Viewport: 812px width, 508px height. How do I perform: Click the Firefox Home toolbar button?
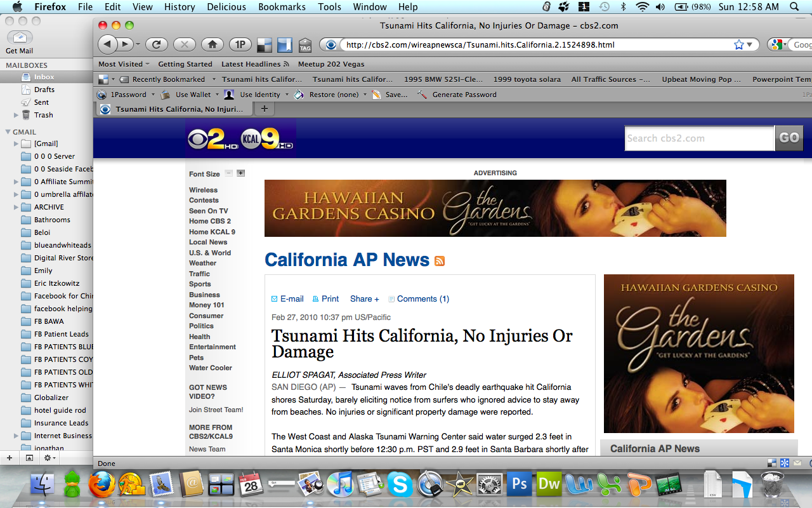click(213, 44)
